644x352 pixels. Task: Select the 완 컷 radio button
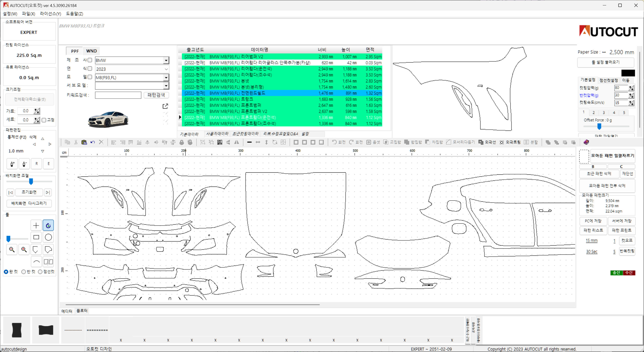point(6,272)
